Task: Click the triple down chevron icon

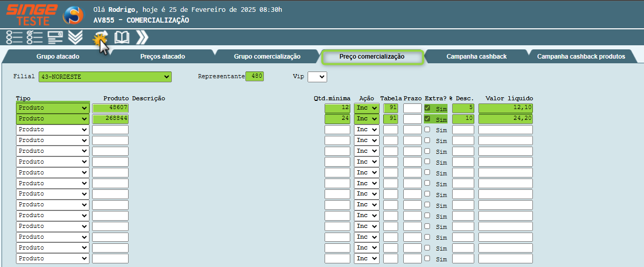Action: click(x=76, y=38)
